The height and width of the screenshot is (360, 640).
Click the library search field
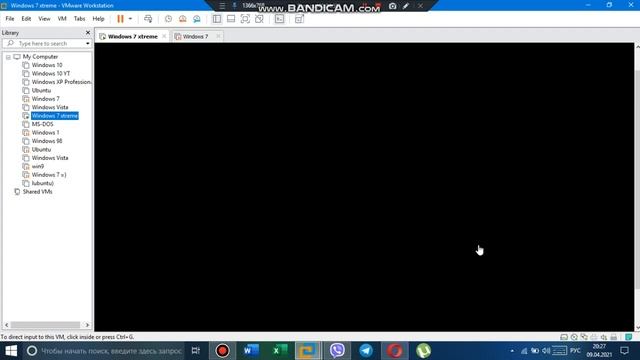pyautogui.click(x=46, y=43)
